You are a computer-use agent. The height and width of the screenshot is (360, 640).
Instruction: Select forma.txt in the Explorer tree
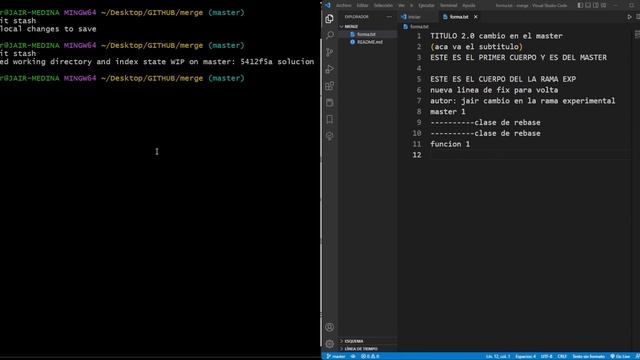(x=367, y=34)
